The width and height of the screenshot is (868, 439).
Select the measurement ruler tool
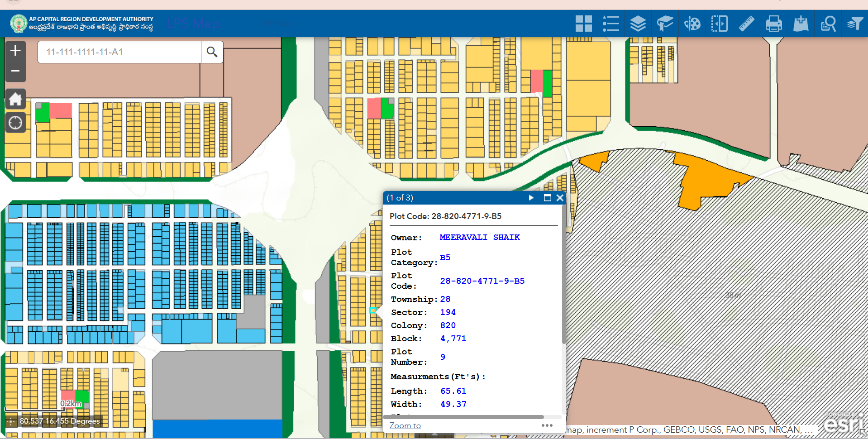pos(746,23)
